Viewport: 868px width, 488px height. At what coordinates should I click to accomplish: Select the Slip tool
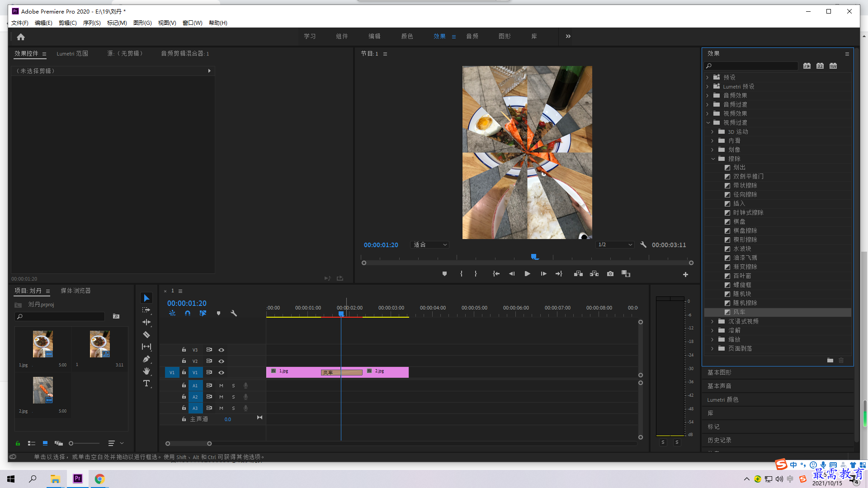click(x=146, y=347)
